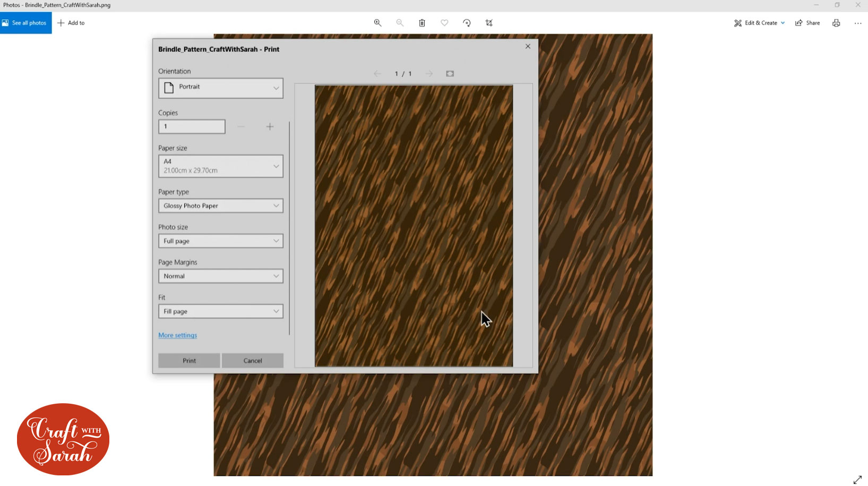Screen dimensions: 868x486
Task: Click the printer icon in the toolbar
Action: [836, 23]
